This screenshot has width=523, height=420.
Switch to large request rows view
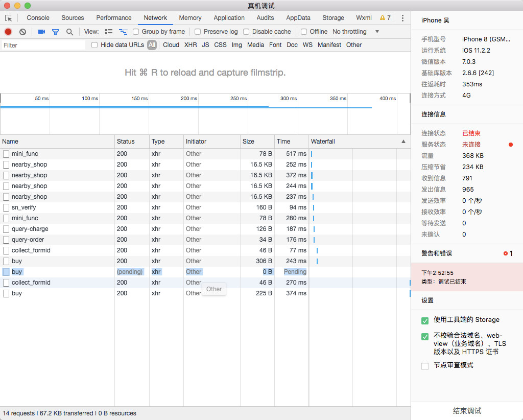pyautogui.click(x=109, y=32)
